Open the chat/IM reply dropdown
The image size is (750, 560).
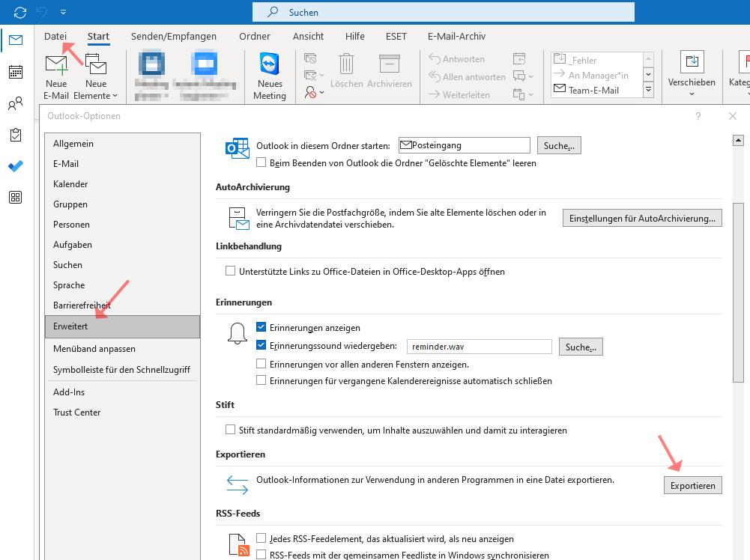(x=523, y=76)
